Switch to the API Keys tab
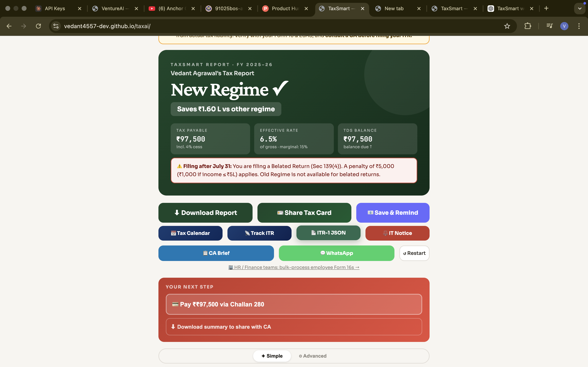Viewport: 588px width, 367px height. pos(55,9)
